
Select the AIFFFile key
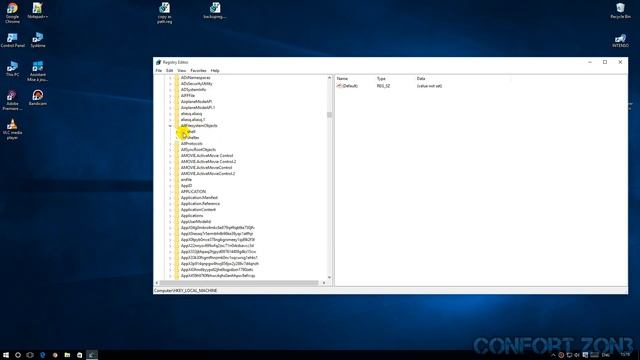[188, 96]
